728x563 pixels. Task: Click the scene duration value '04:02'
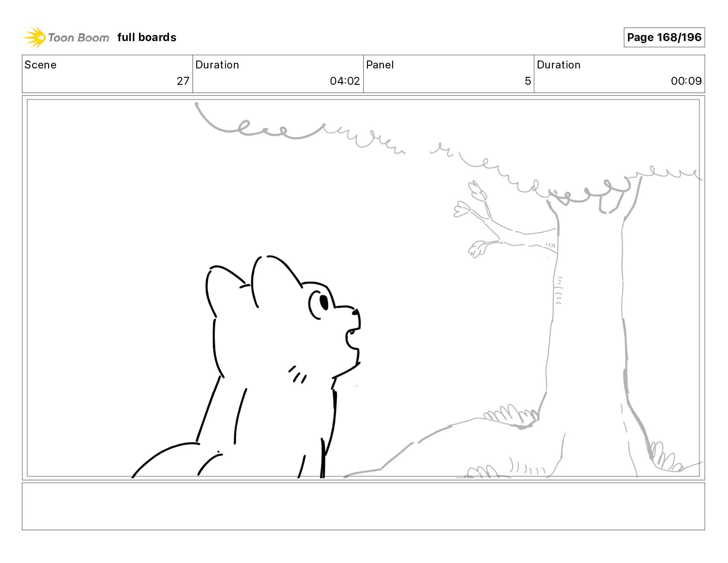pos(345,81)
